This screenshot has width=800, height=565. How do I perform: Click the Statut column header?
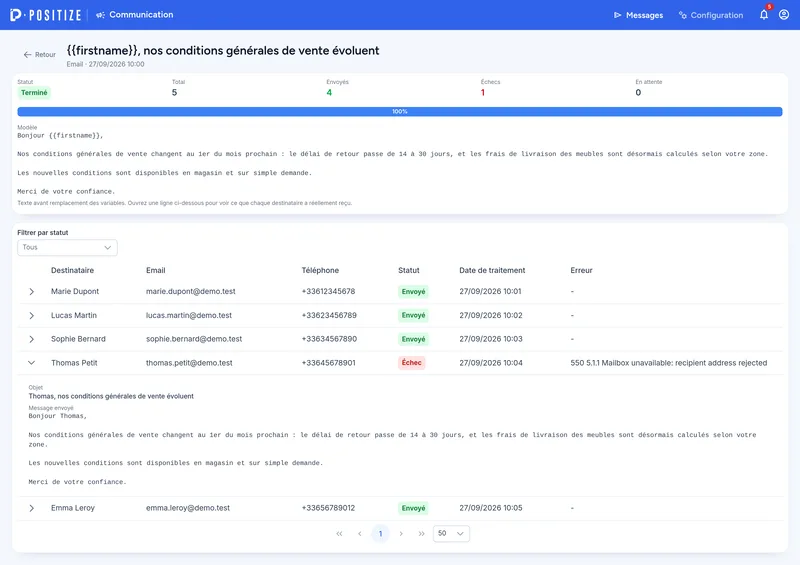(409, 271)
